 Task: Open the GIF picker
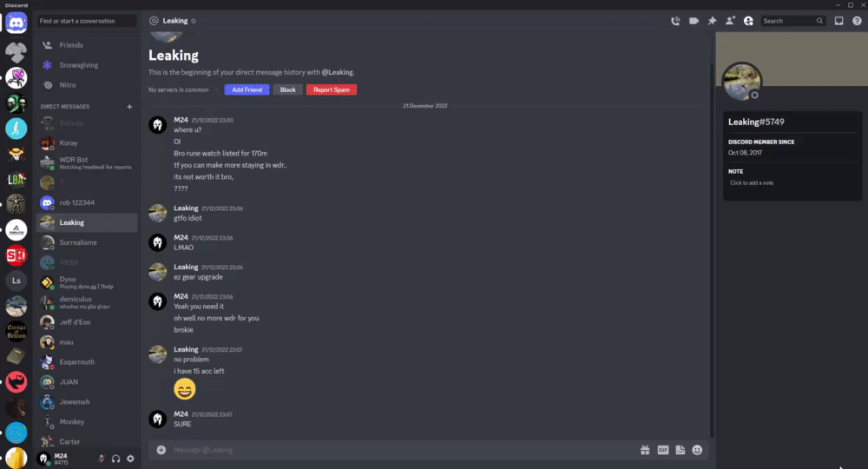coord(662,450)
